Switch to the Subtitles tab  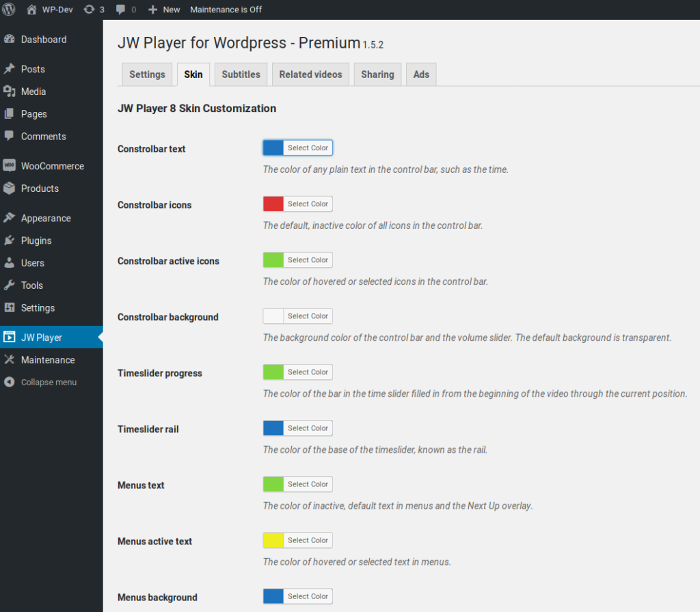pos(241,74)
